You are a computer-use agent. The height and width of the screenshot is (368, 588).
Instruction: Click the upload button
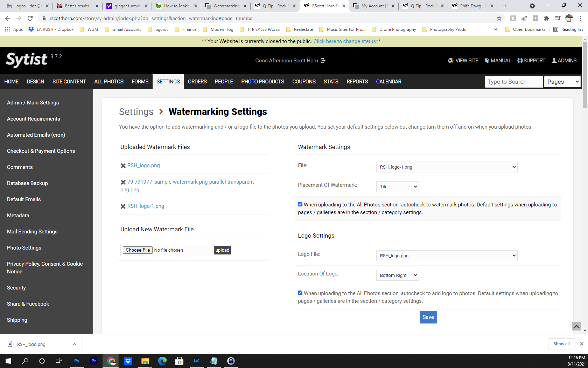(222, 250)
